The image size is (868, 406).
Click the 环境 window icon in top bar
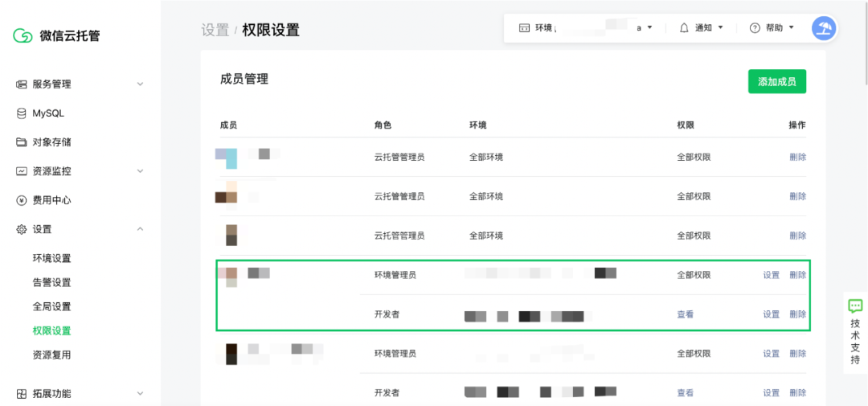(x=524, y=28)
